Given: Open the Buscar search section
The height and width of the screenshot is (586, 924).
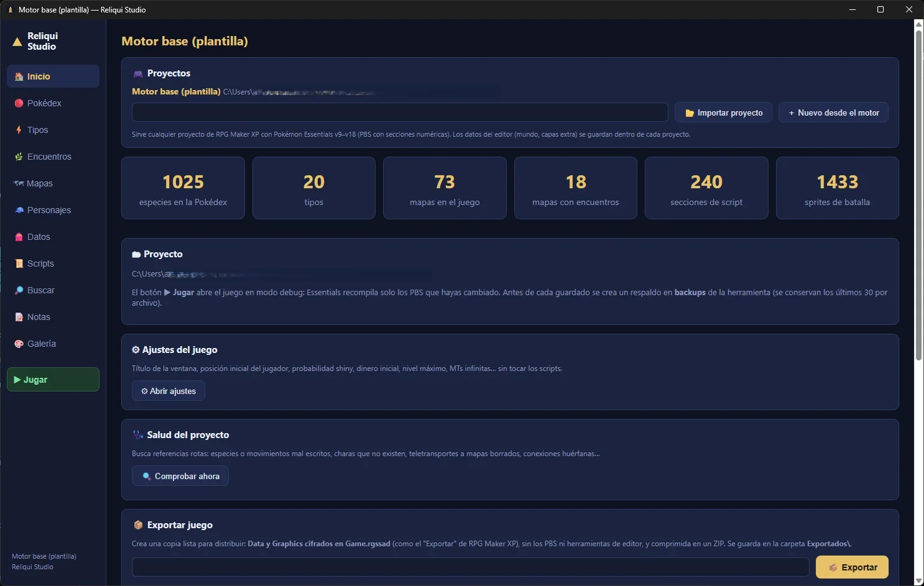Looking at the screenshot, I should tap(53, 290).
